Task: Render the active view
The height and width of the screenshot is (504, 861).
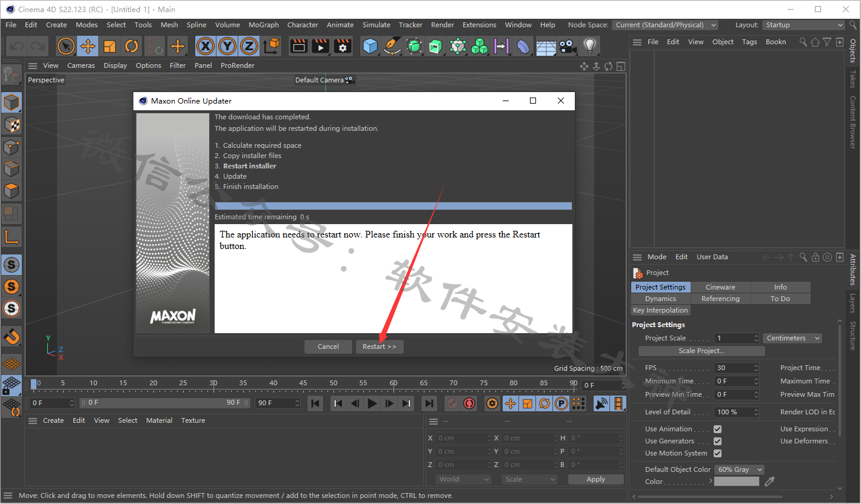Action: coord(299,46)
